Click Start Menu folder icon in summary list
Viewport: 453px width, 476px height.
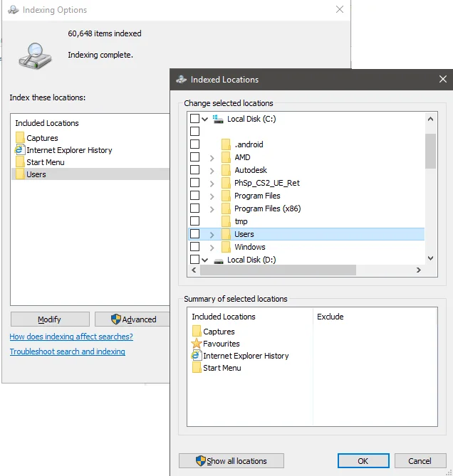tap(197, 368)
